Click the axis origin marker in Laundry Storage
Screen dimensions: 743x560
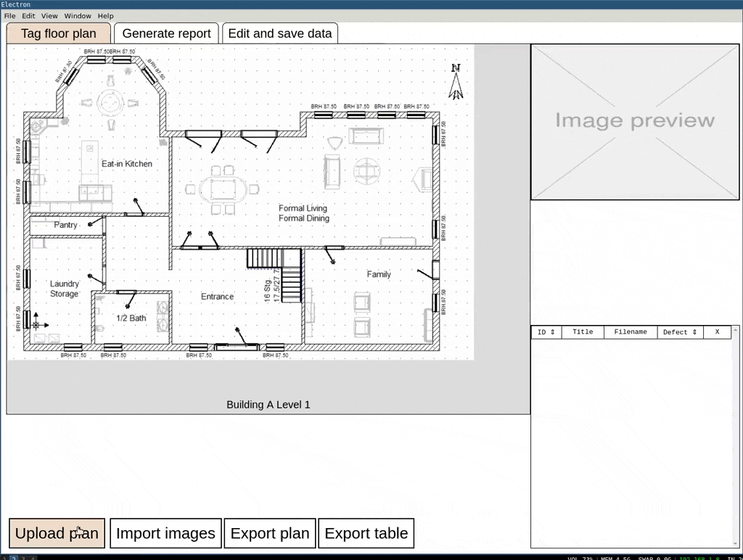click(36, 326)
